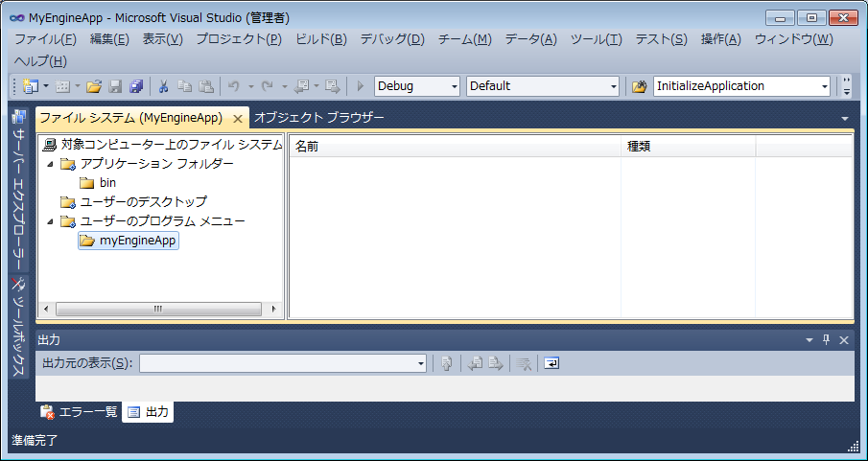The image size is (868, 461).
Task: Open the Redo history dropdown arrow
Action: coord(284,86)
